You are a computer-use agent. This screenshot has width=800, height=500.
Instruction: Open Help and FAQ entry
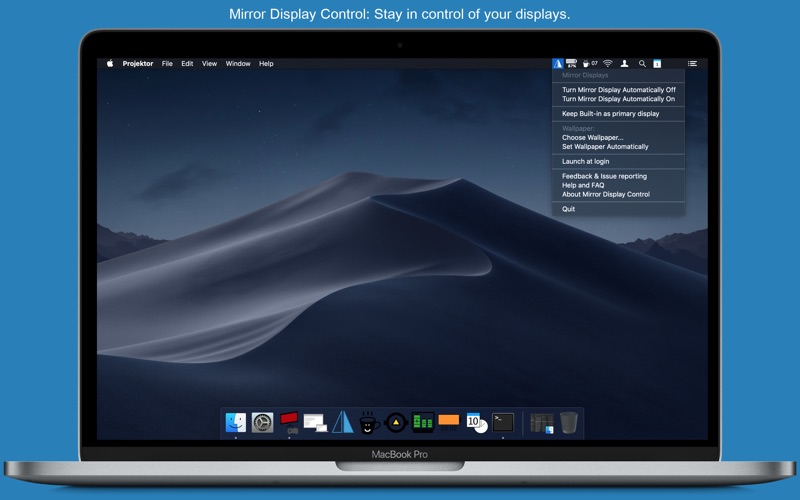(x=618, y=186)
